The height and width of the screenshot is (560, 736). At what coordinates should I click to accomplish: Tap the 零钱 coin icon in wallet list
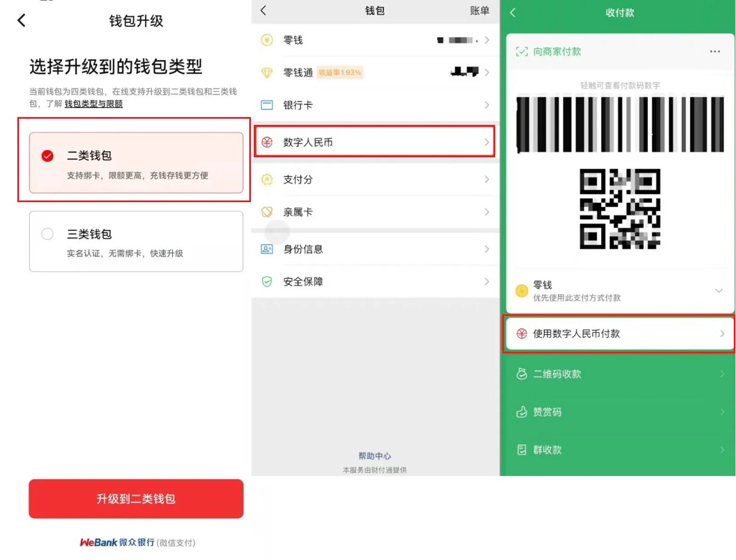267,40
